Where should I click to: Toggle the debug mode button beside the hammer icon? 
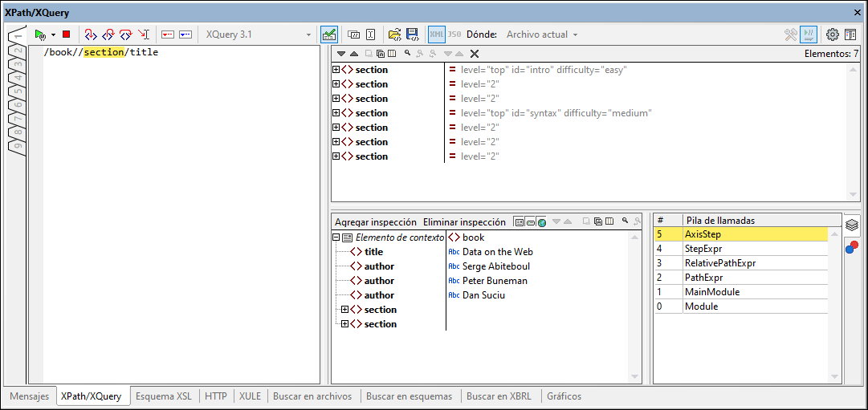(809, 35)
